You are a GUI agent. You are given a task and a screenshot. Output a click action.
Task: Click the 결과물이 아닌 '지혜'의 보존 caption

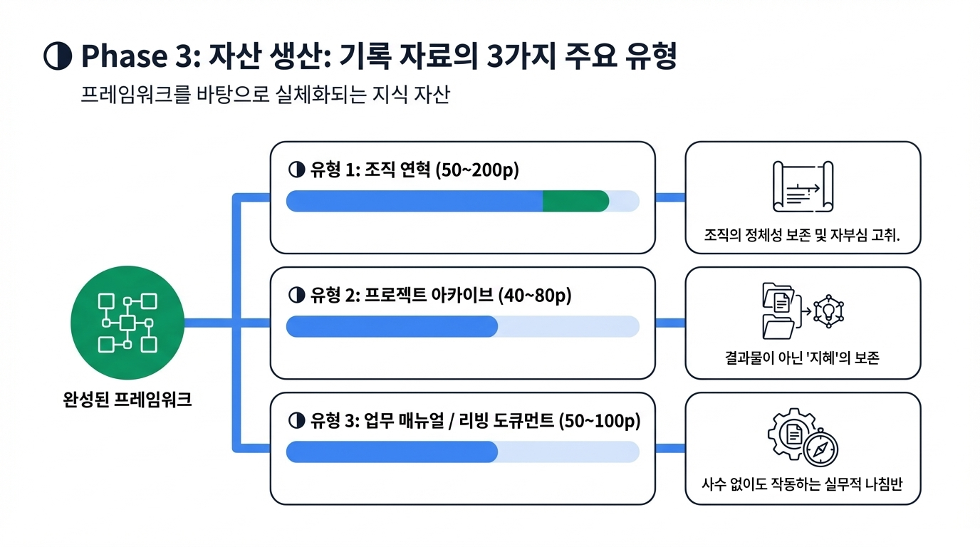click(x=802, y=358)
